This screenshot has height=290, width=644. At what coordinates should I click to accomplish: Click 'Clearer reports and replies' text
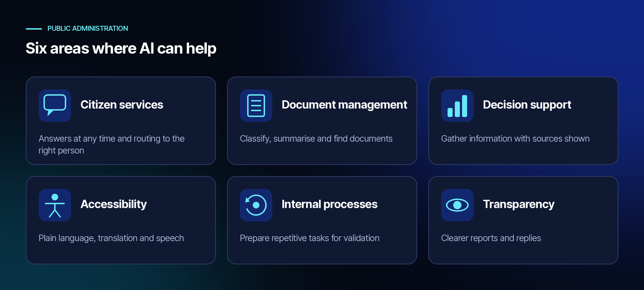click(x=491, y=238)
